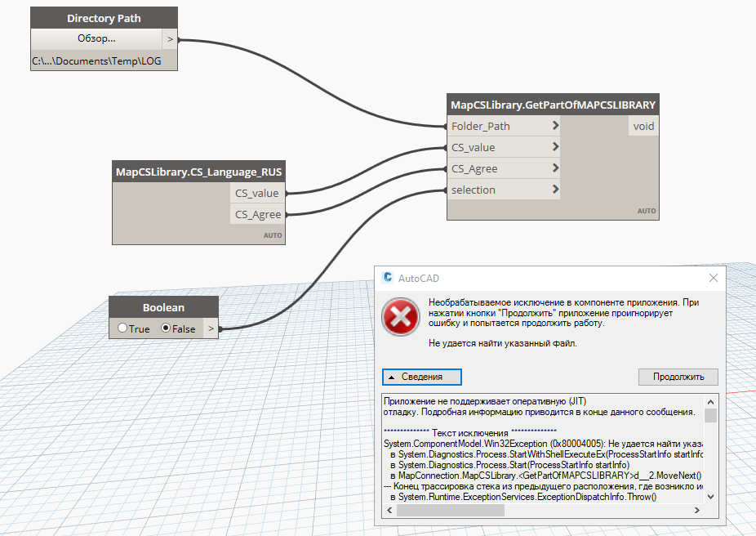The height and width of the screenshot is (536, 756).
Task: Click the vertical scrollbar thumb in details
Action: point(710,415)
